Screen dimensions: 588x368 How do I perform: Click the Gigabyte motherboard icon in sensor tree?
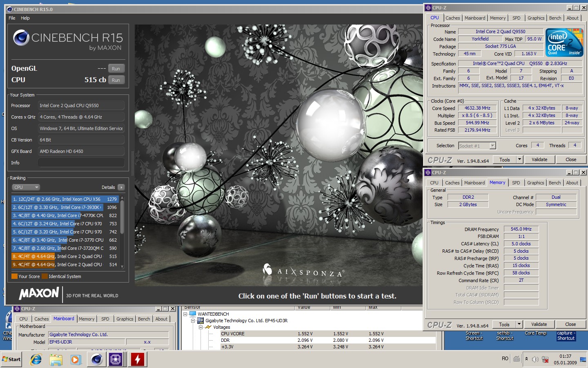[200, 321]
